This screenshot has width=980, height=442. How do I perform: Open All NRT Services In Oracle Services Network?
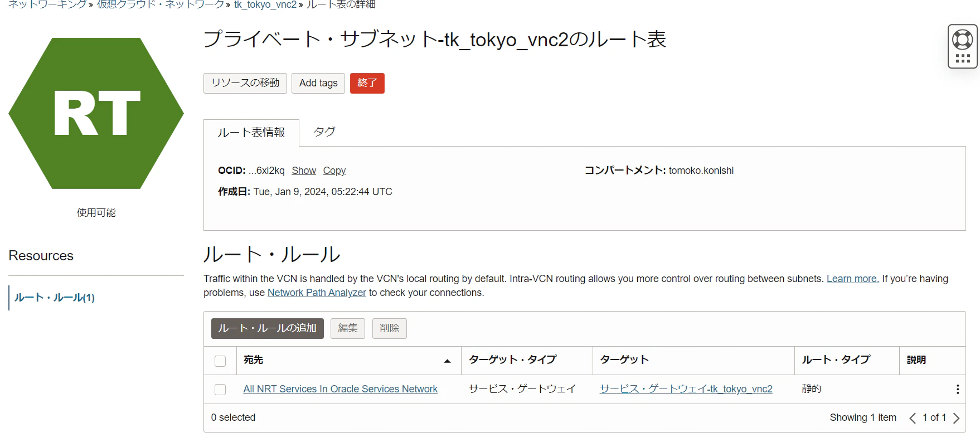click(x=341, y=389)
